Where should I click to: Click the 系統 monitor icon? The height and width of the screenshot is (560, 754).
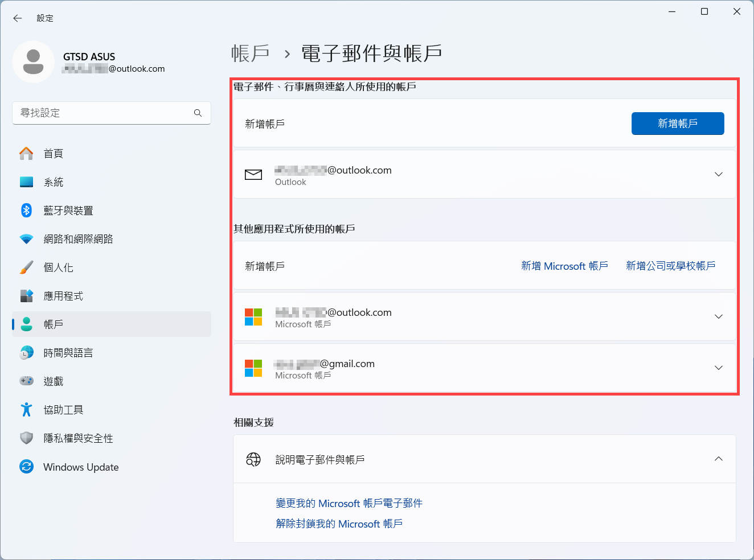[x=26, y=182]
